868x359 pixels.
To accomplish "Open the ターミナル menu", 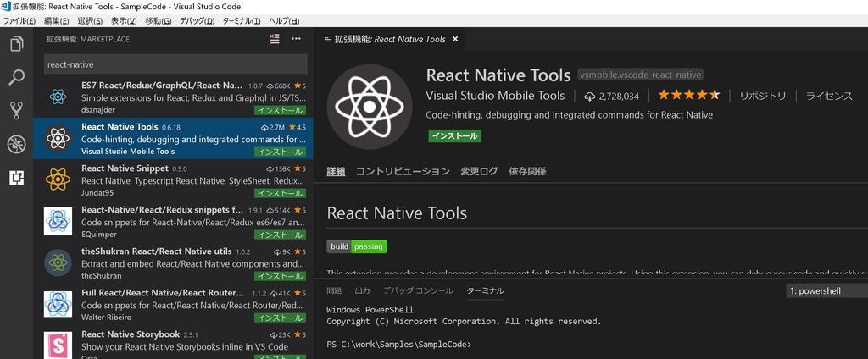I will 242,21.
